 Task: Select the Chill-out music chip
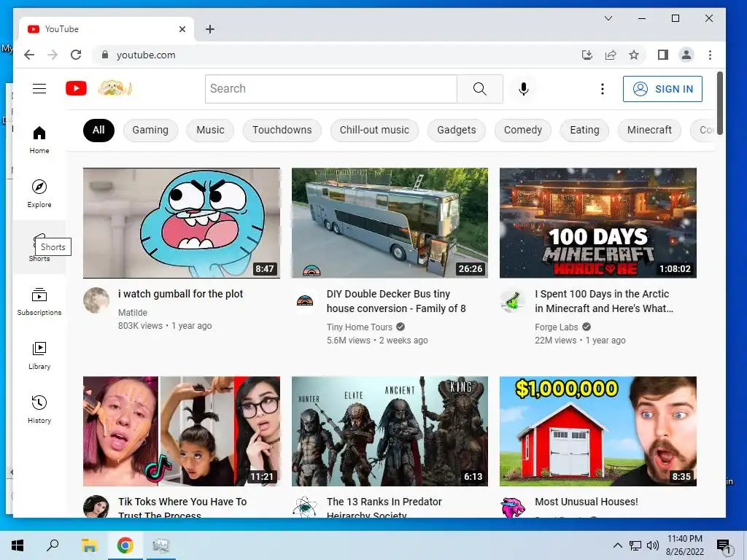click(x=374, y=130)
